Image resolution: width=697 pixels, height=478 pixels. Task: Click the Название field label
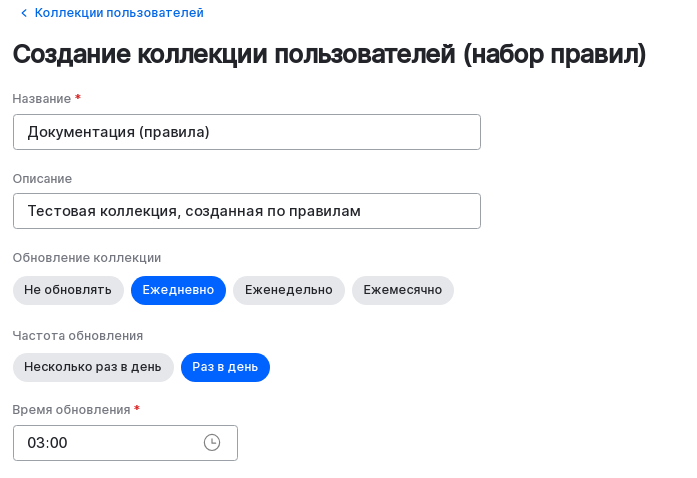click(x=41, y=99)
